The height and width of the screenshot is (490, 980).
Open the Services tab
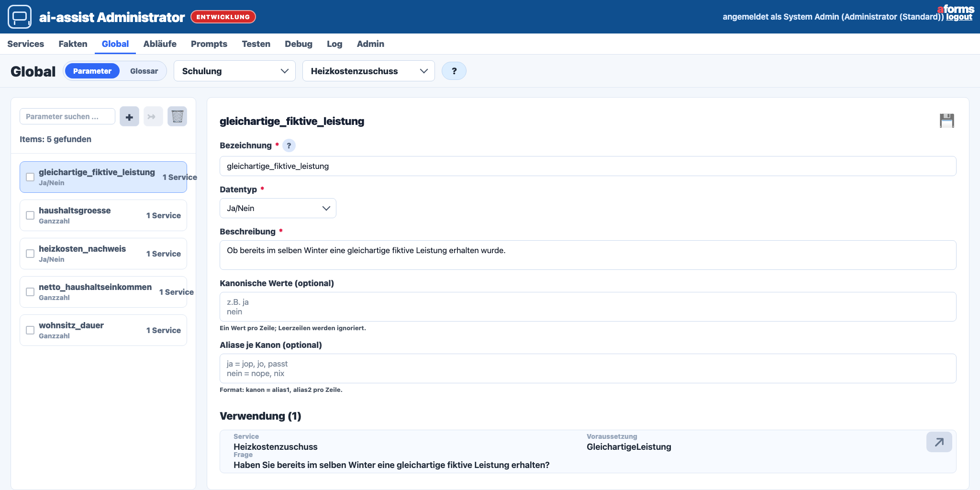(x=26, y=44)
